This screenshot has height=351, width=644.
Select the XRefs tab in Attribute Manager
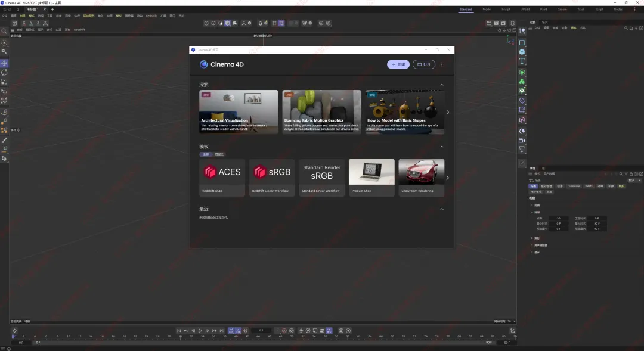[x=589, y=186]
